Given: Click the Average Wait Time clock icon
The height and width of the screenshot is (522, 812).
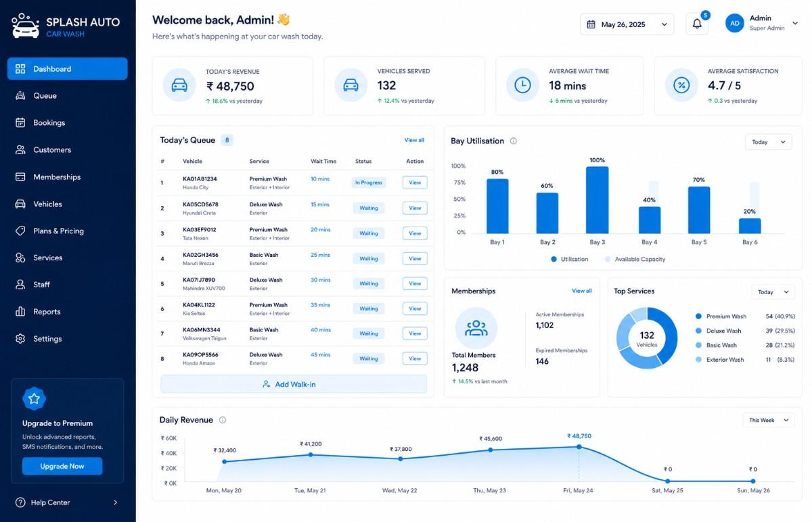Looking at the screenshot, I should (522, 85).
